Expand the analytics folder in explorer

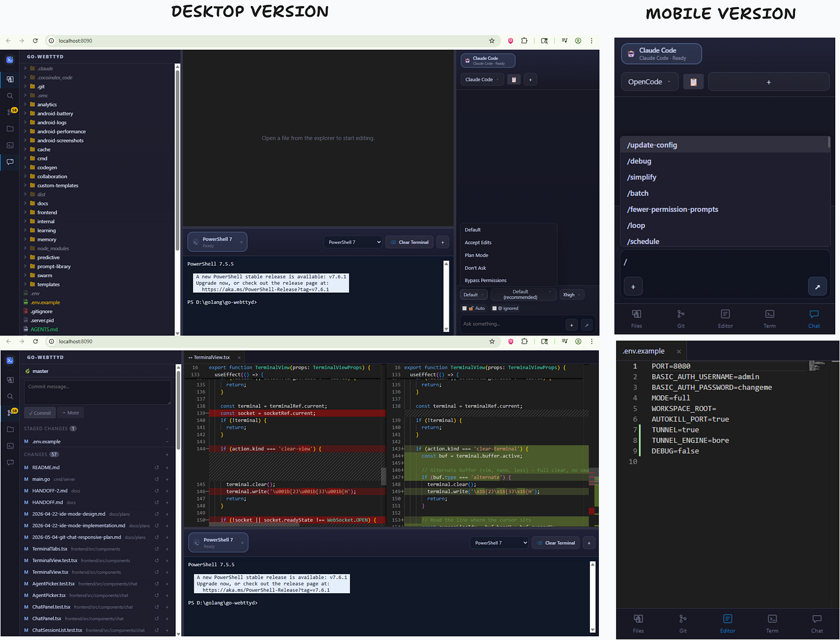pyautogui.click(x=47, y=104)
